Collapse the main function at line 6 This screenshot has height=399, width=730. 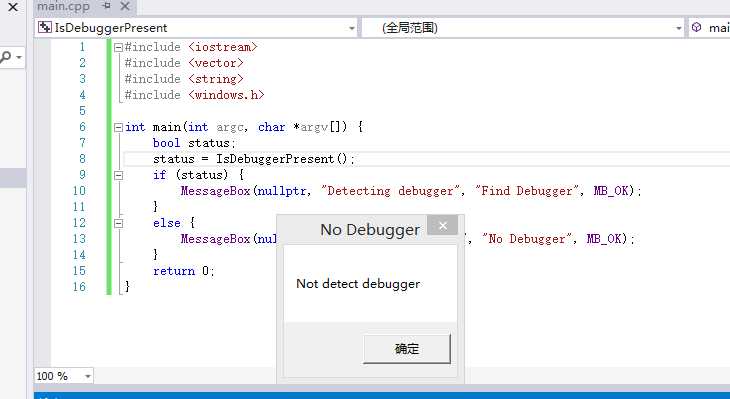[x=118, y=127]
